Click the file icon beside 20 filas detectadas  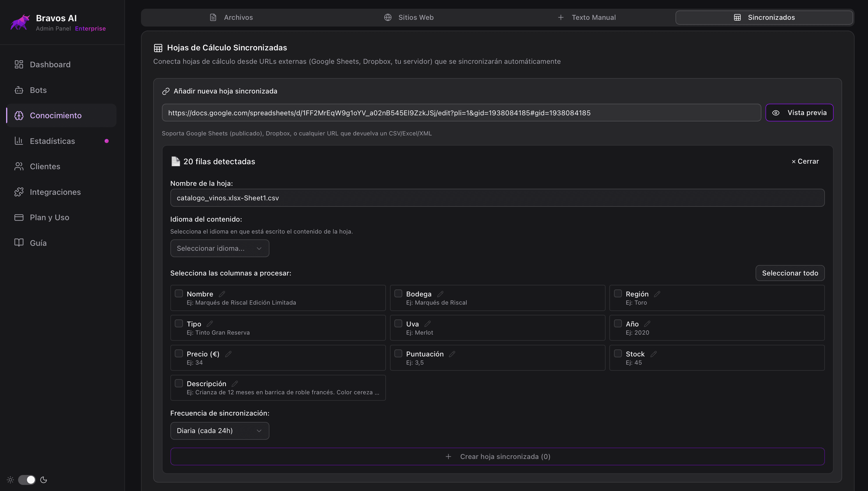point(175,161)
